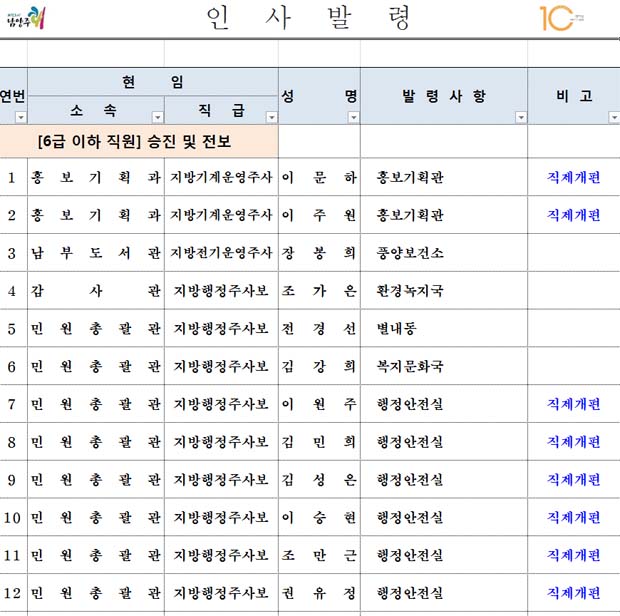Open the 연번 column filter dropdown
This screenshot has height=616, width=620.
tap(21, 117)
